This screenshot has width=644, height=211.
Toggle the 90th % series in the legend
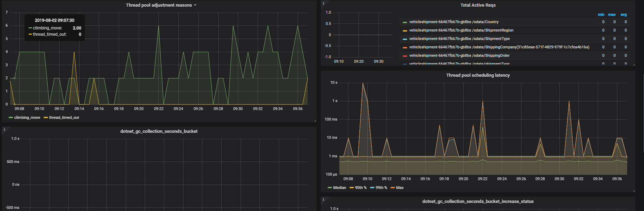click(361, 188)
